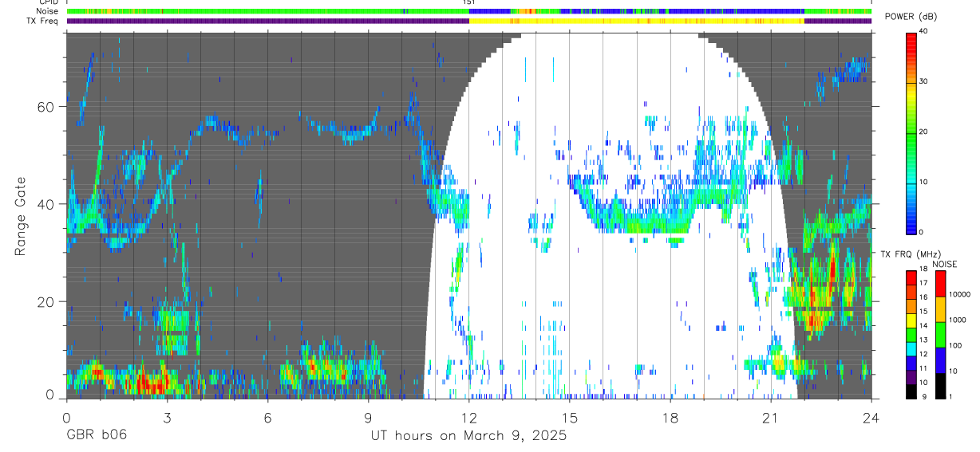Screen dimensions: 980x452
Task: Click the '10000' label on the NOISE legend
Action: click(x=961, y=293)
